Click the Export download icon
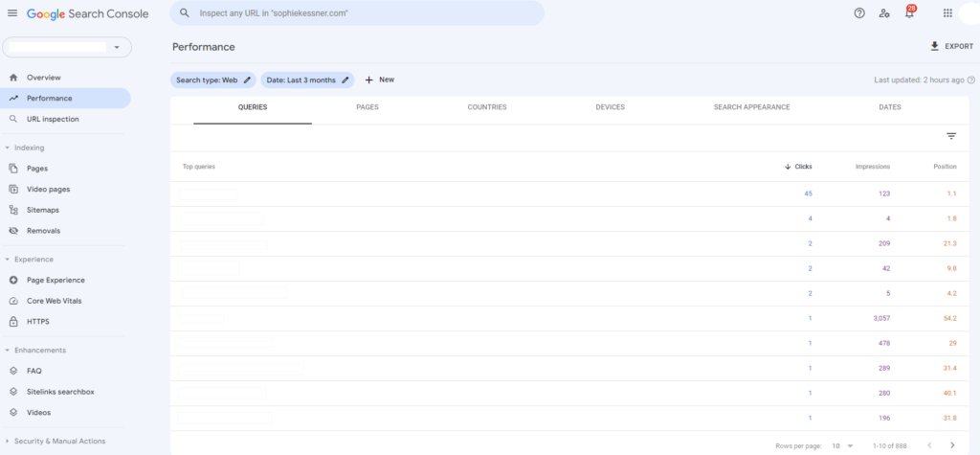980x455 pixels. coord(935,46)
